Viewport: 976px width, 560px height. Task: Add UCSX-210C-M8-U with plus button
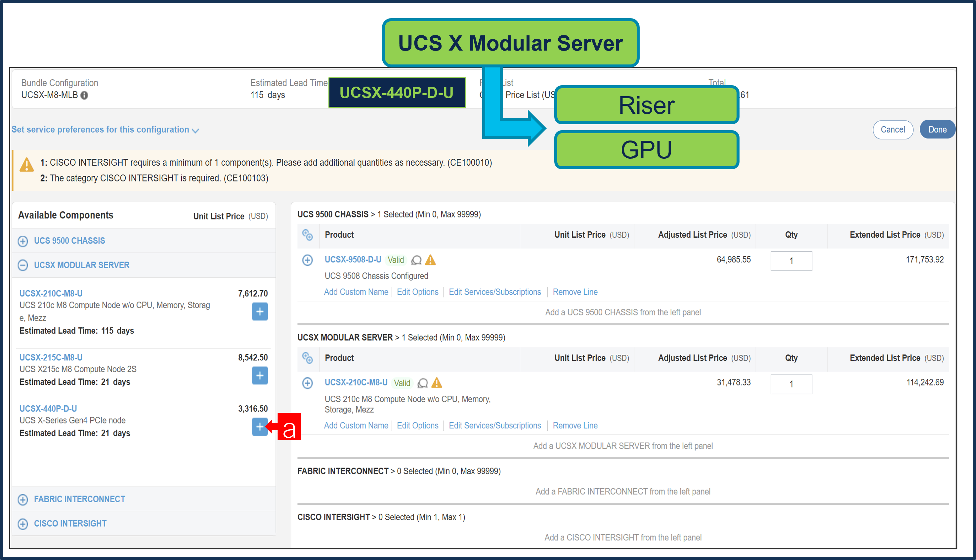click(x=260, y=311)
